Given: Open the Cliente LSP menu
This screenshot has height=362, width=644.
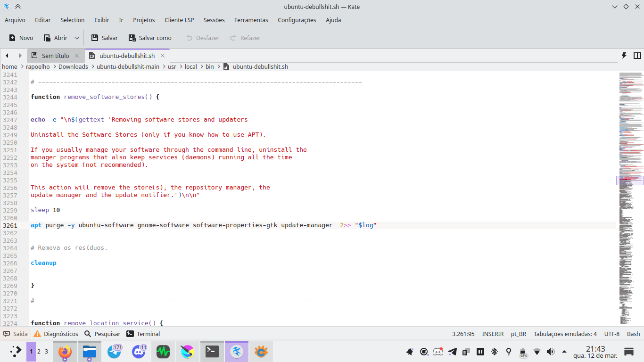Looking at the screenshot, I should (x=179, y=20).
